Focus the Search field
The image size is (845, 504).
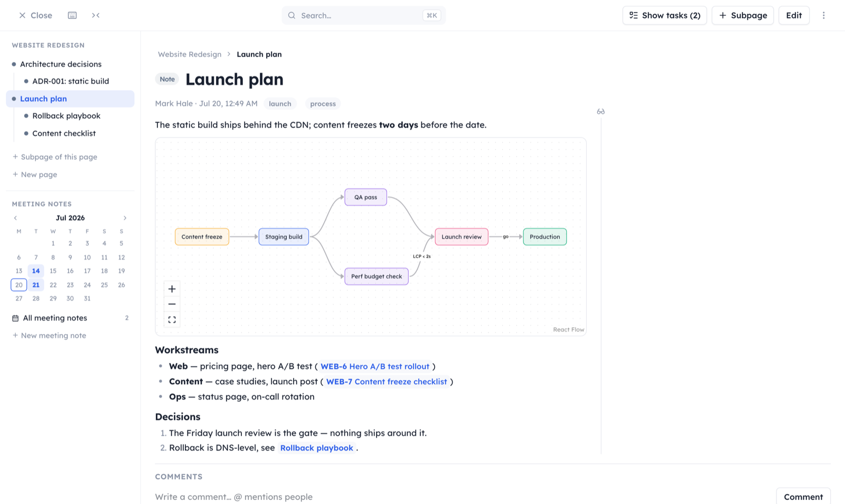tap(364, 15)
